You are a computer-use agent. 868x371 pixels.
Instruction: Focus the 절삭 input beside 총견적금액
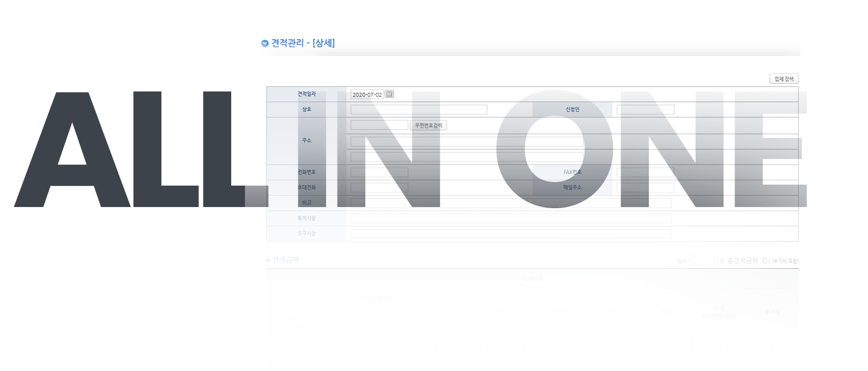click(x=702, y=261)
